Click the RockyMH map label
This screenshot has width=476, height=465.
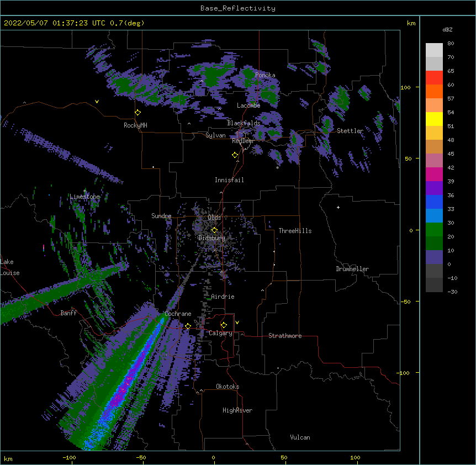[135, 125]
